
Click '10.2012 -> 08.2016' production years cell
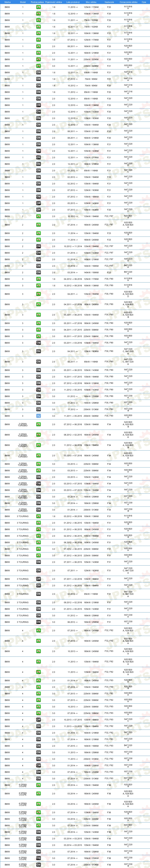pyautogui.click(x=73, y=285)
